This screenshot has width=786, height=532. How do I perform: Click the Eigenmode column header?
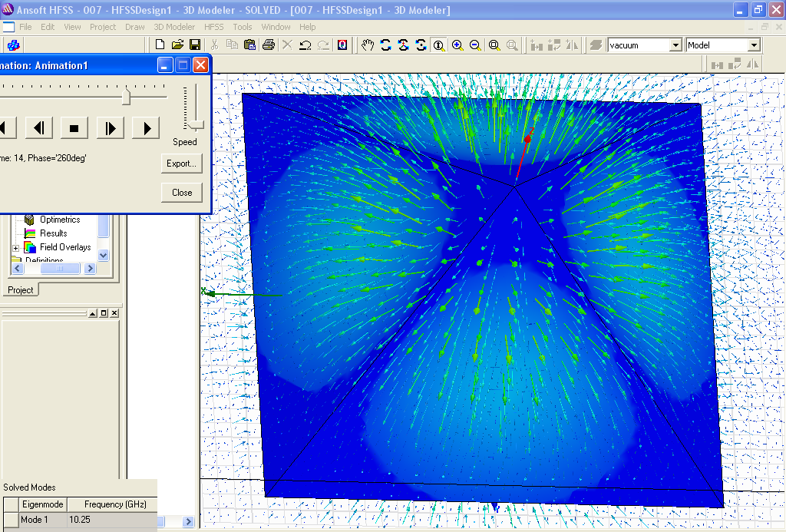43,504
